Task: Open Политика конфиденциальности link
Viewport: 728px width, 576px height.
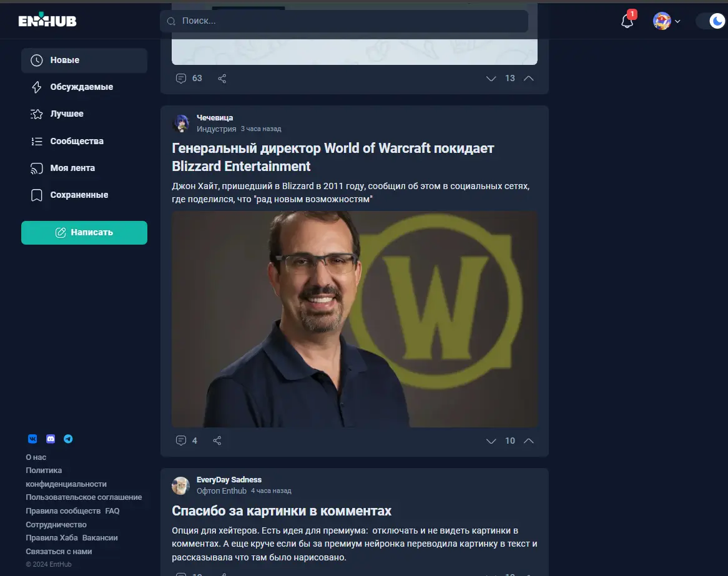Action: click(x=66, y=477)
